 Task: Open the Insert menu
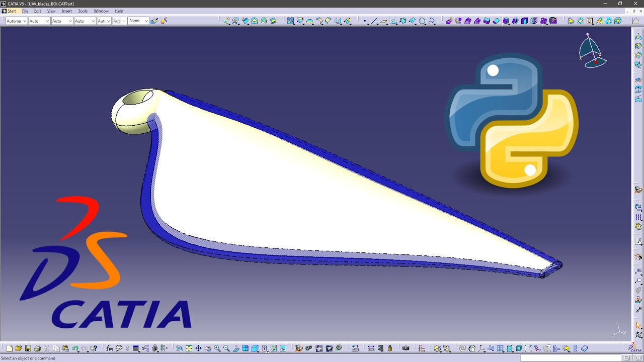click(67, 11)
